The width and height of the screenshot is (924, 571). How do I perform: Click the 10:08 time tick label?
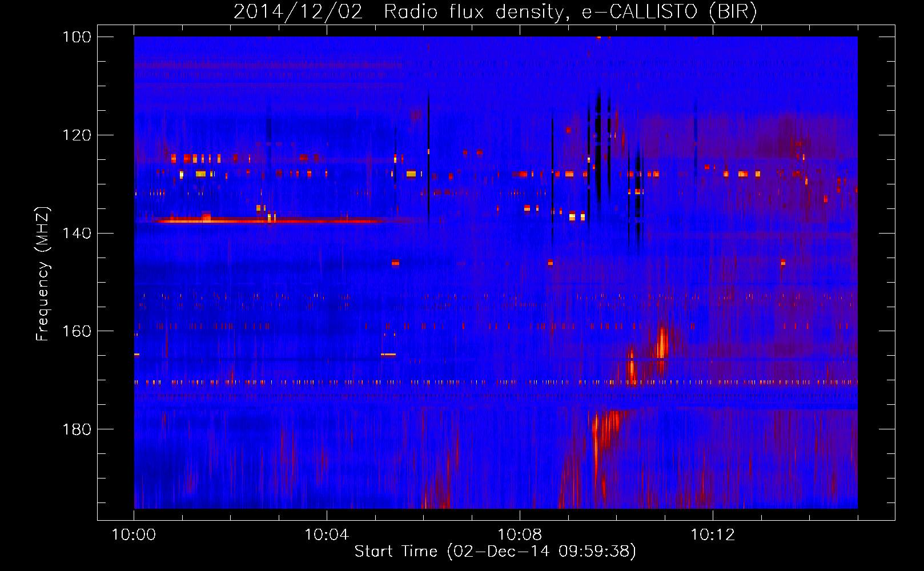[520, 535]
